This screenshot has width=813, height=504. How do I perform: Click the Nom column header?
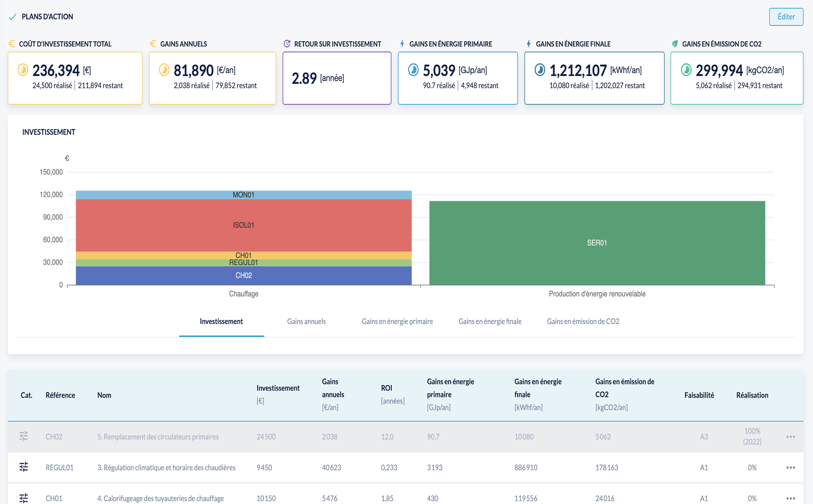104,395
